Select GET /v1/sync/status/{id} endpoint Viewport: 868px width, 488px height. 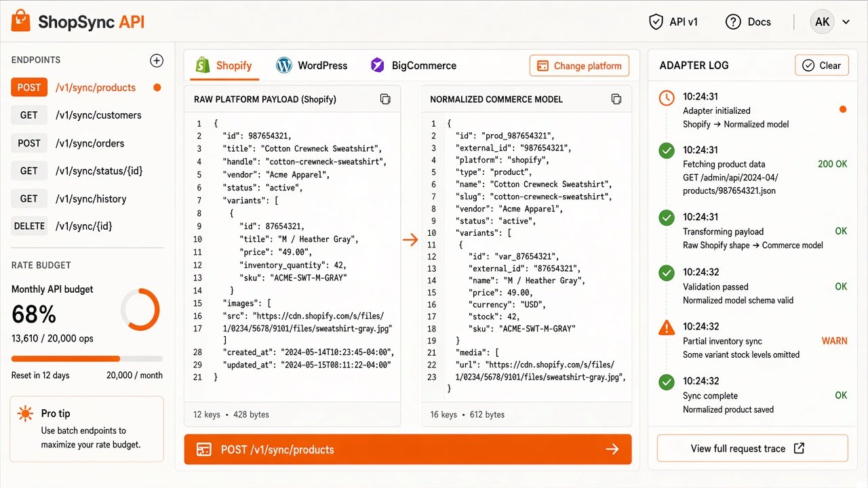[87, 171]
